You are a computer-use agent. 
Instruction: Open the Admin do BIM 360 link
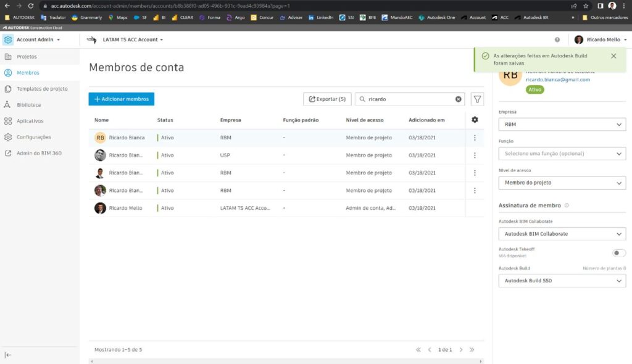pyautogui.click(x=39, y=153)
